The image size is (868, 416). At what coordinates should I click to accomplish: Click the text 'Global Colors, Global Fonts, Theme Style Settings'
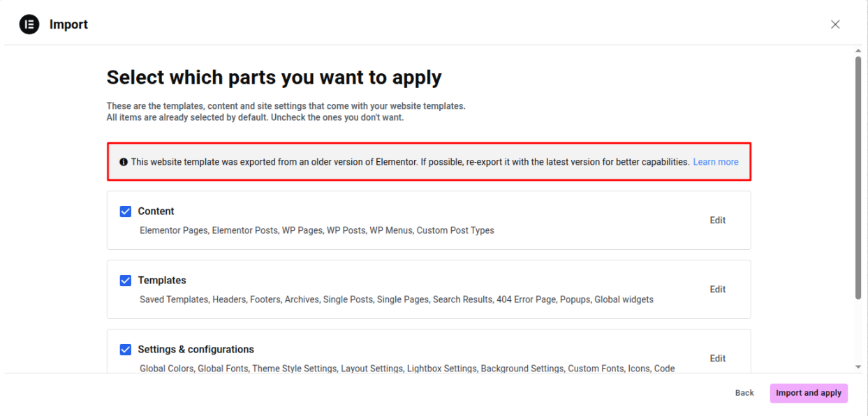[x=239, y=369]
